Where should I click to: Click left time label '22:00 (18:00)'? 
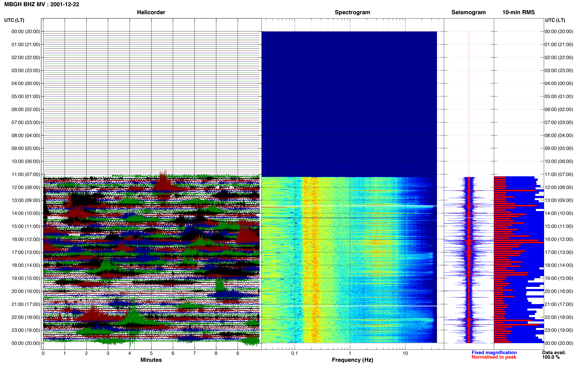coord(26,317)
